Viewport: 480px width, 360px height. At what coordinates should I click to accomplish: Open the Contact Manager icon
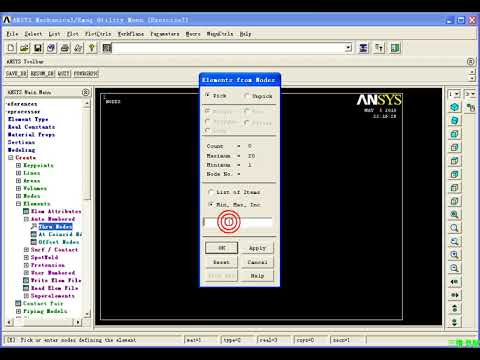click(x=395, y=48)
